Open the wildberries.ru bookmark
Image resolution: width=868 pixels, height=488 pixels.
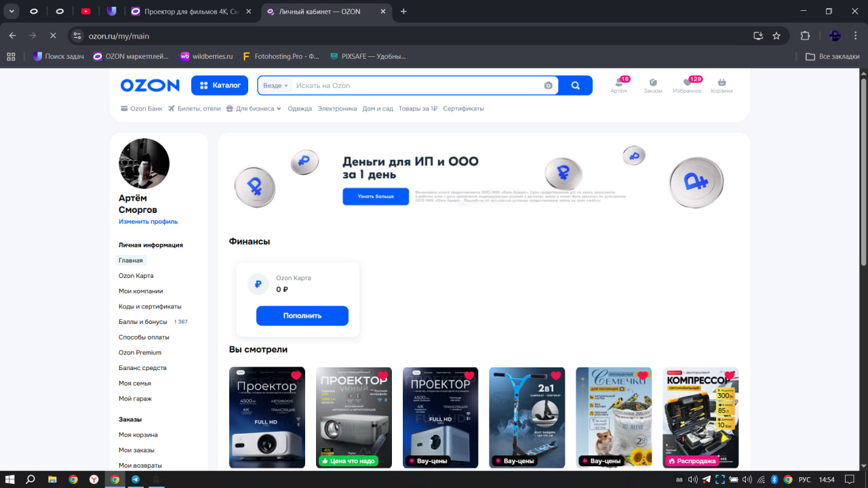(206, 56)
